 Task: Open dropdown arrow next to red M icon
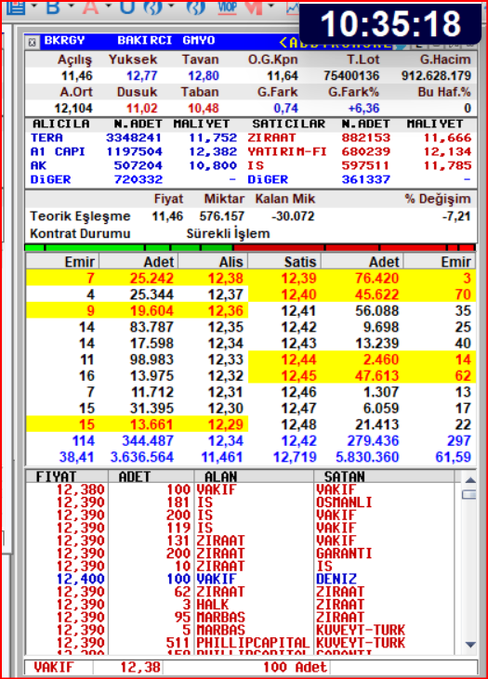[271, 6]
